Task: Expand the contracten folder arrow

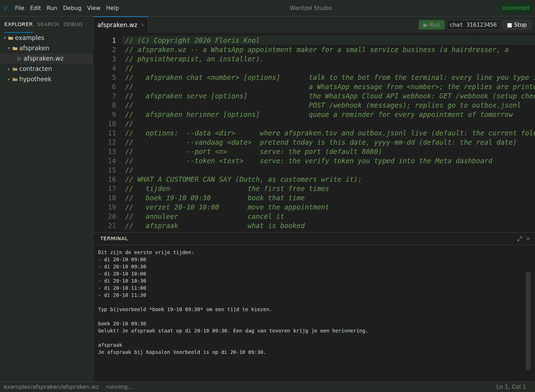Action: click(x=9, y=69)
